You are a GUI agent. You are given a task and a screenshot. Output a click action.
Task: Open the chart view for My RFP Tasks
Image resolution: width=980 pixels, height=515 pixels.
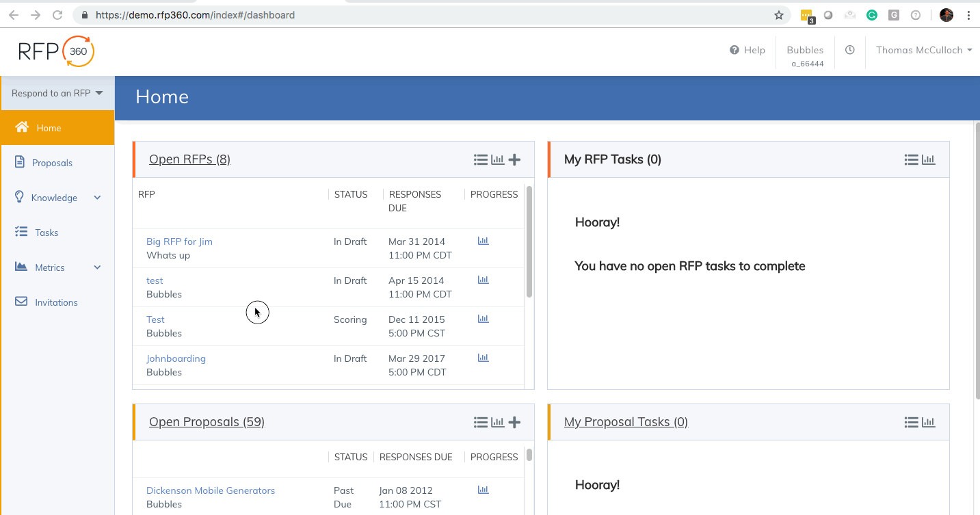pos(928,159)
